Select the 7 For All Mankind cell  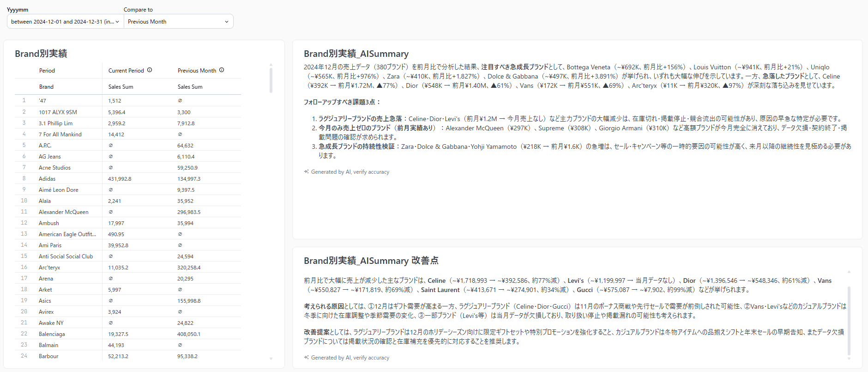point(60,134)
